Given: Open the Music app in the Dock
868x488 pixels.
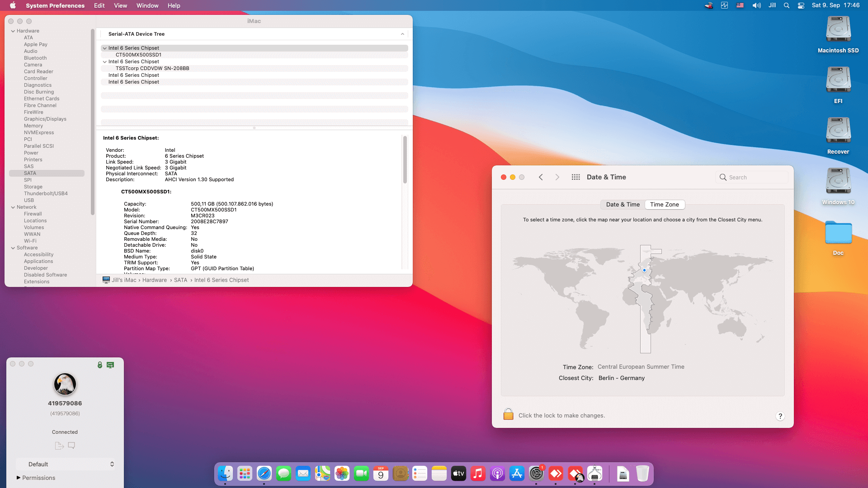Looking at the screenshot, I should 478,474.
